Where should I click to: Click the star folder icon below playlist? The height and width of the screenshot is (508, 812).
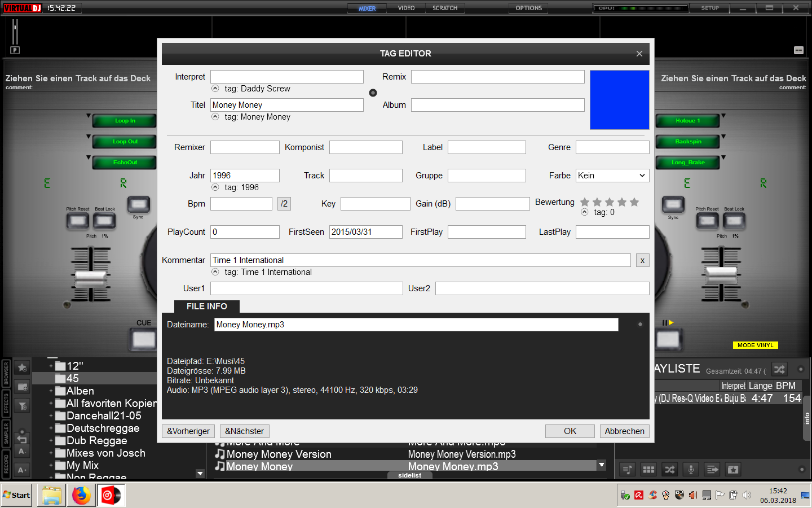733,470
